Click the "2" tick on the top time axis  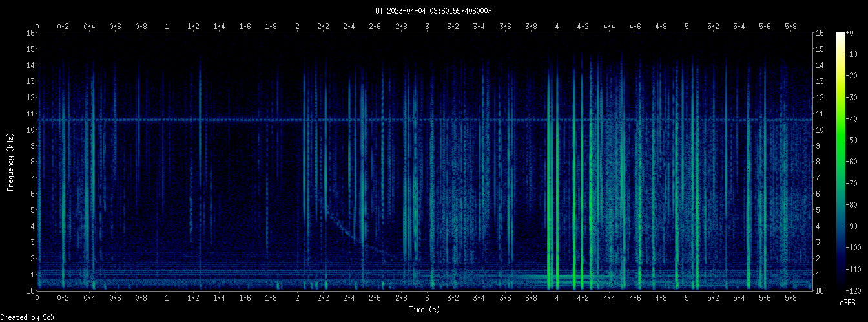pyautogui.click(x=297, y=27)
